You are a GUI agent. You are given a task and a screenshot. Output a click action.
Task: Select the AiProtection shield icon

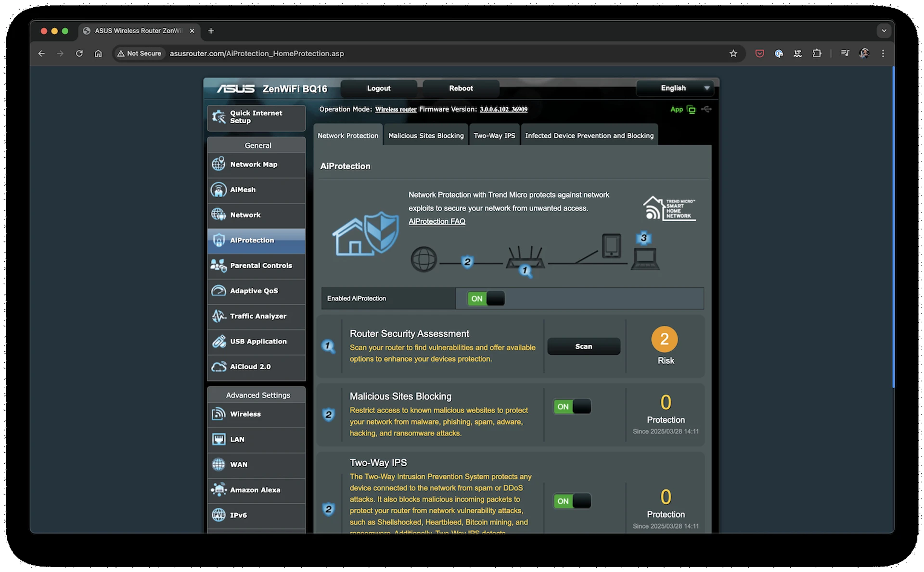click(218, 240)
